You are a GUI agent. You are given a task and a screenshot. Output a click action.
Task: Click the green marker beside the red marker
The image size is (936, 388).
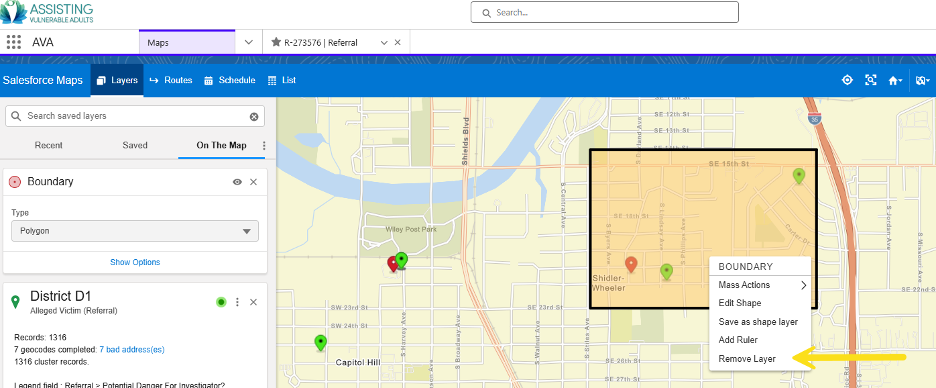[x=402, y=260]
